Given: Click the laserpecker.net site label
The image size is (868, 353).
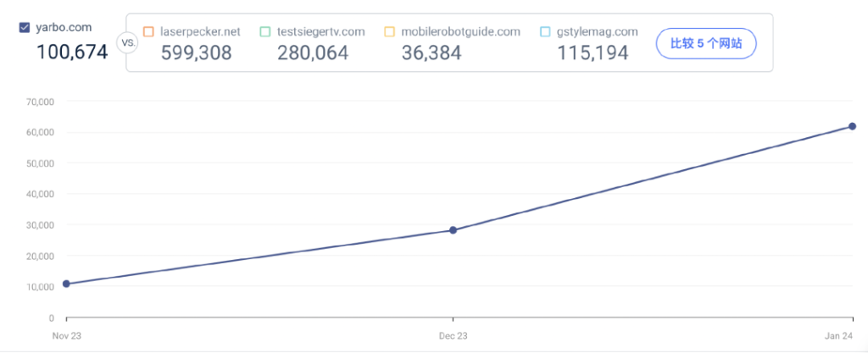Looking at the screenshot, I should pos(200,32).
